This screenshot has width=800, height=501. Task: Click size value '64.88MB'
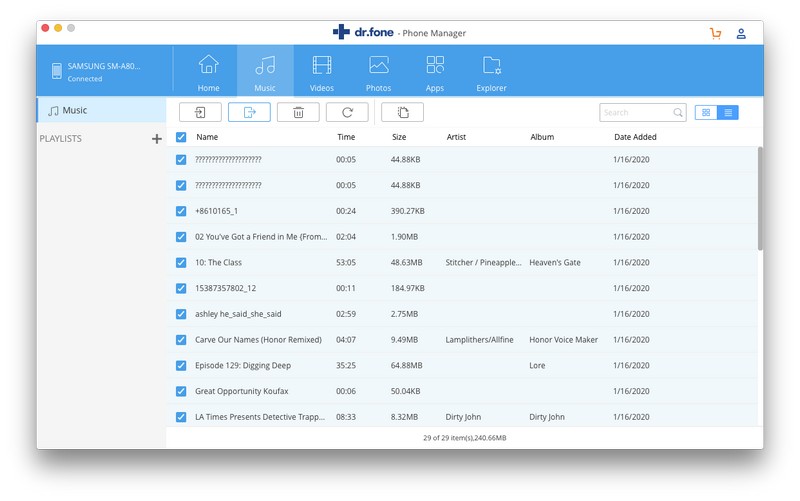406,366
